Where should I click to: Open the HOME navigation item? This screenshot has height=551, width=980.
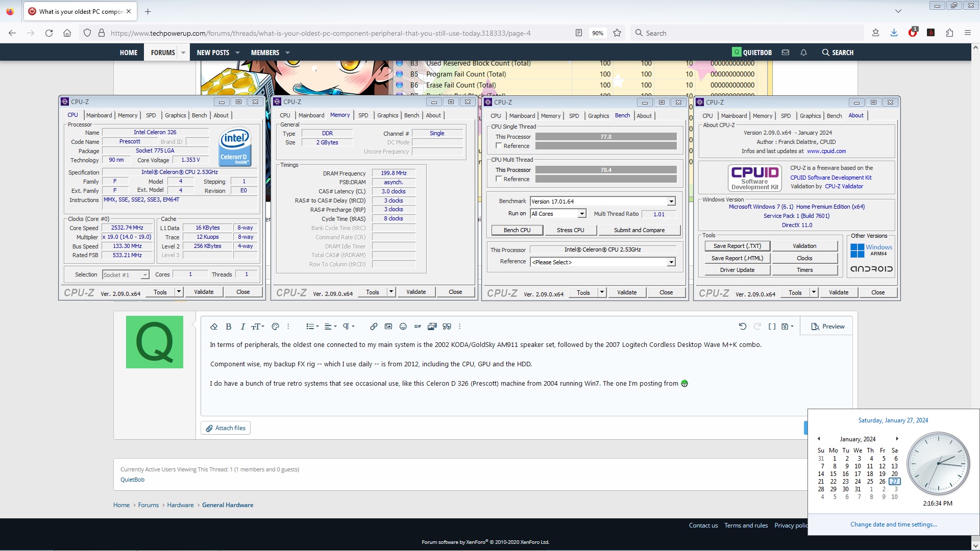(x=129, y=53)
